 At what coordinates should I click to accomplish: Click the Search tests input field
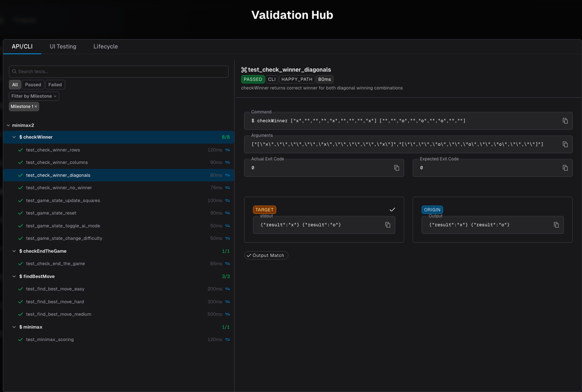pyautogui.click(x=119, y=72)
